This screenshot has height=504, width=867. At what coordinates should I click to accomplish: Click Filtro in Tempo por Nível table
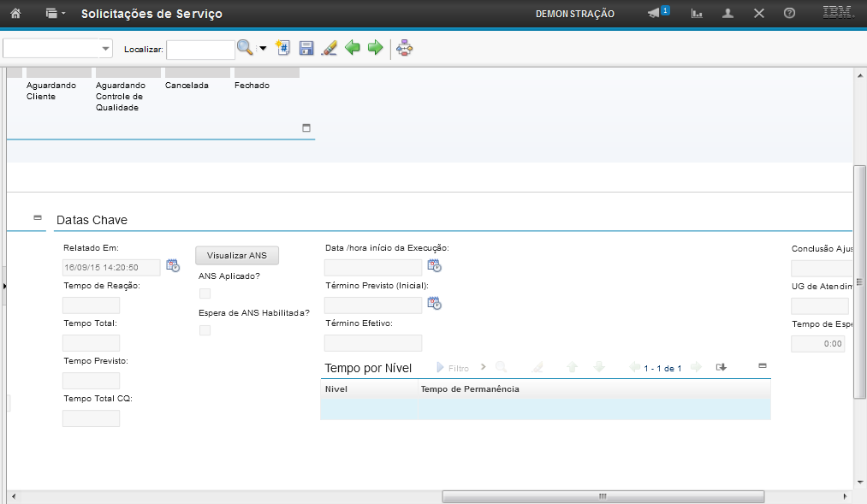point(454,368)
